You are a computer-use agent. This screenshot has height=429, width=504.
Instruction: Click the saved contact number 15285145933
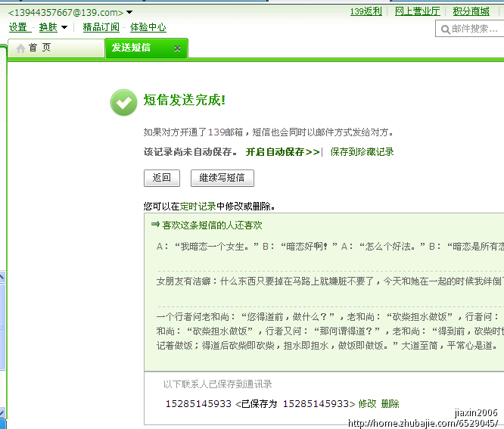point(198,403)
